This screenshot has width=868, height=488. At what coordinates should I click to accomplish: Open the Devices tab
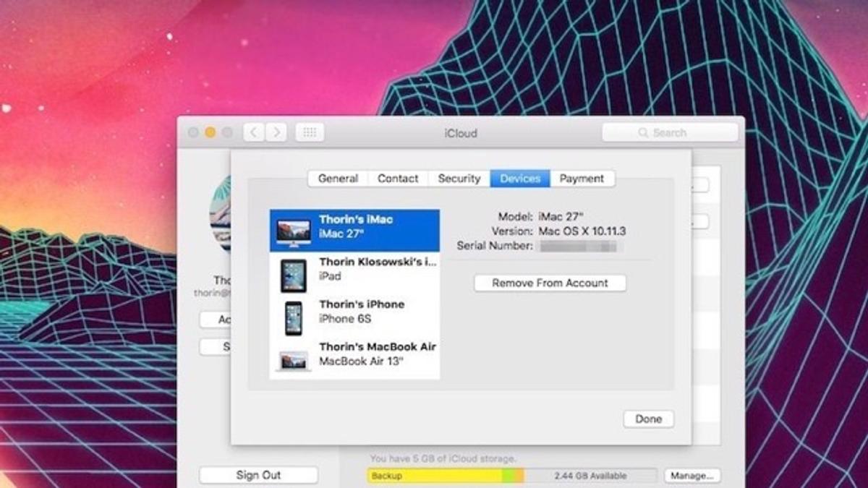point(520,178)
